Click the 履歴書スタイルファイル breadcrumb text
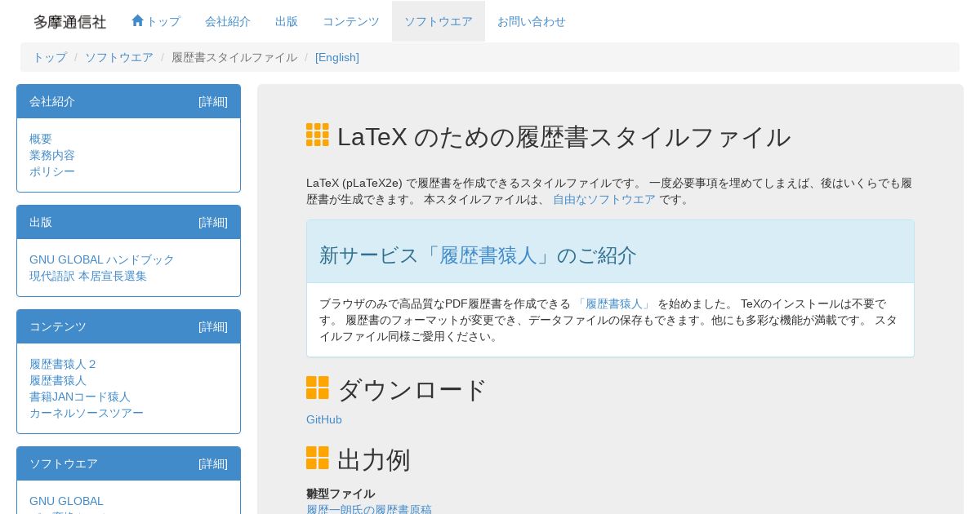Screen dimensions: 980x514 pos(234,57)
